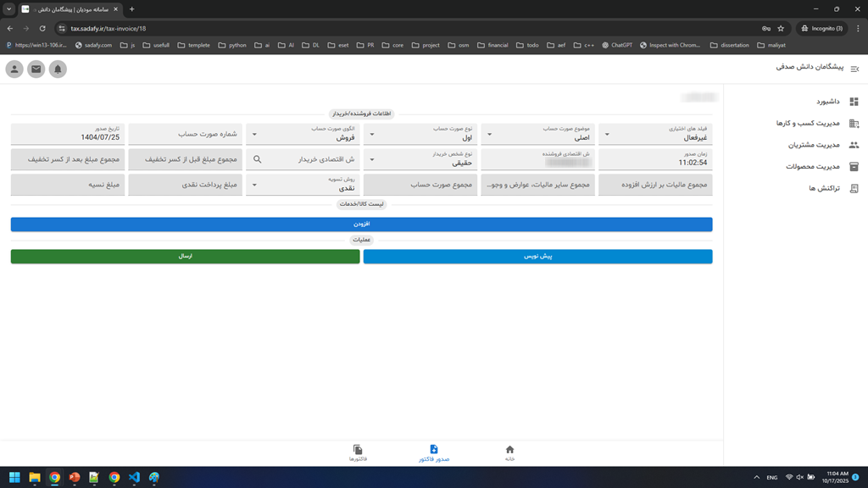Screen dimensions: 868x488
Task: Click the blue افزودن button
Action: [361, 225]
